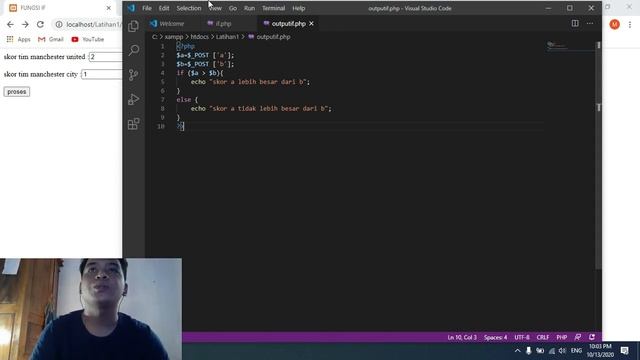Open the Selection menu

click(x=189, y=8)
